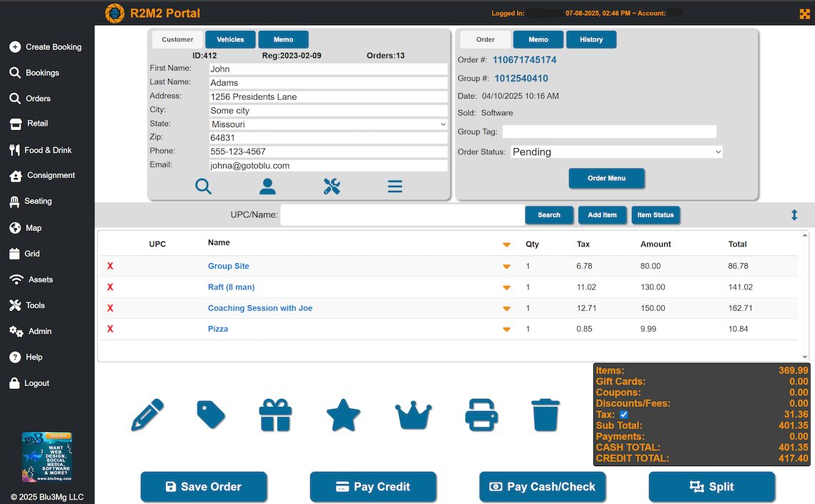Click the trash can delete icon
The width and height of the screenshot is (815, 504).
pos(544,415)
